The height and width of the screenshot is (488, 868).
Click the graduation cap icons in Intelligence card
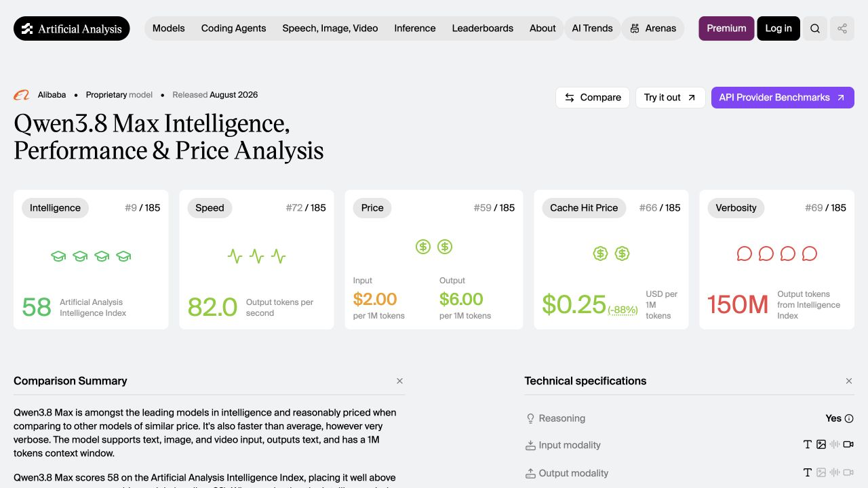pyautogui.click(x=91, y=256)
